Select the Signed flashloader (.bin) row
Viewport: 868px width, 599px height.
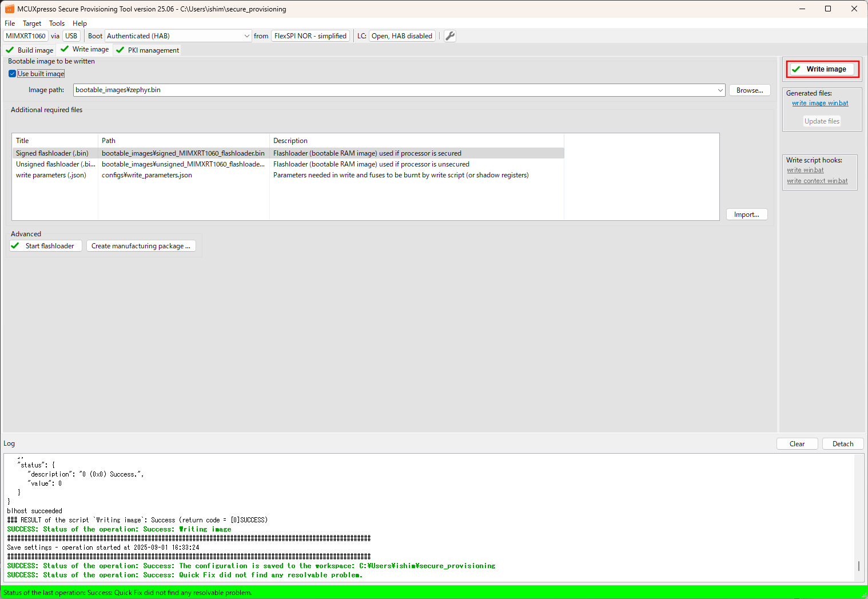(52, 153)
